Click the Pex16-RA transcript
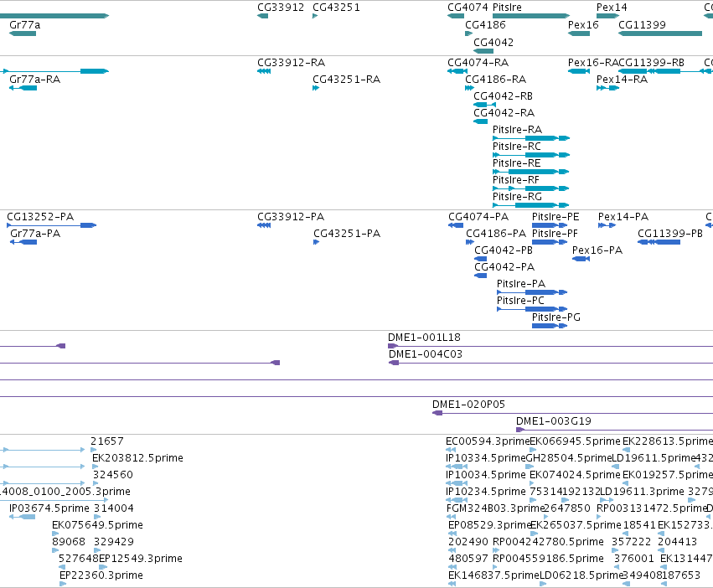 (x=579, y=71)
